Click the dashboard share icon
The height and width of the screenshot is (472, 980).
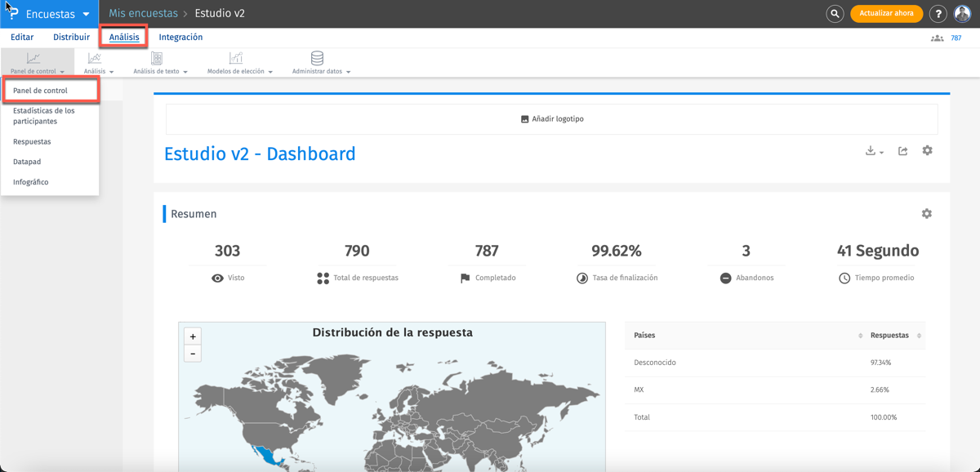[902, 151]
